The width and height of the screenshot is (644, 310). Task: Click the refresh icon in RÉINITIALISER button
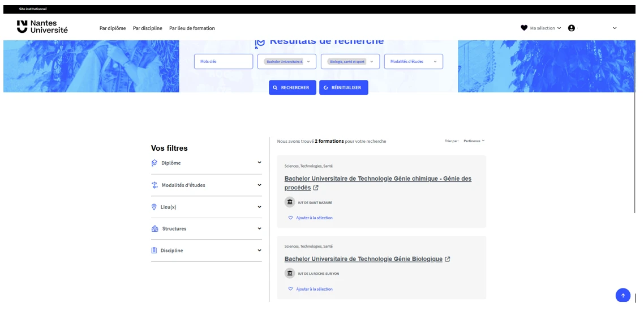tap(326, 88)
